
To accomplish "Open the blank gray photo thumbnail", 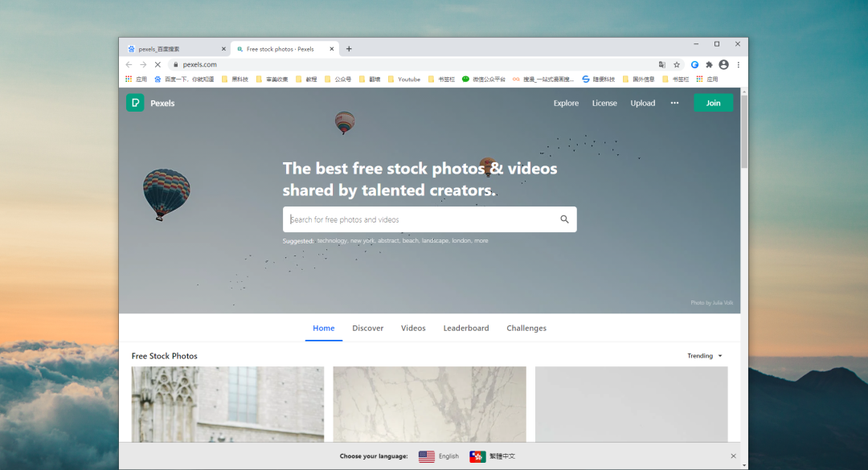I will tap(631, 404).
